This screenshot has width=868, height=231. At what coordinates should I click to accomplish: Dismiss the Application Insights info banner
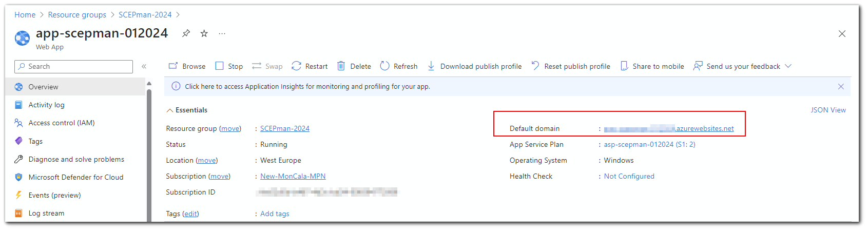point(841,86)
